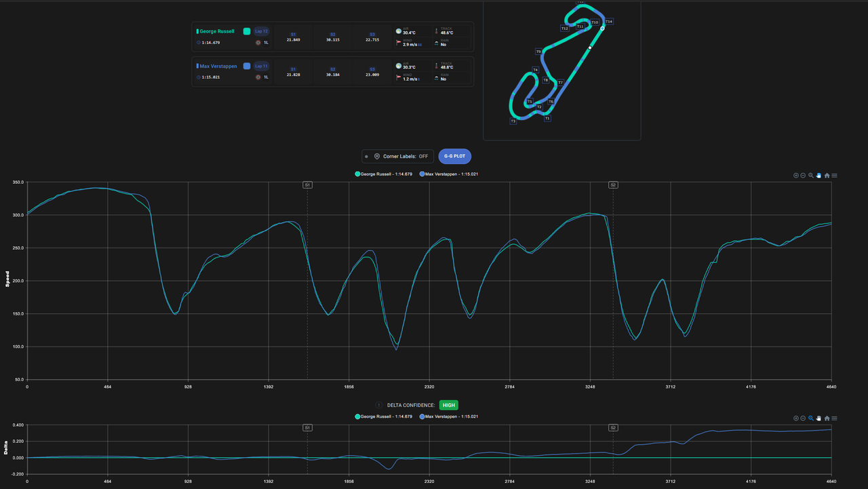Click George Russell's teal color swatch
The height and width of the screenshot is (489, 868).
click(247, 31)
